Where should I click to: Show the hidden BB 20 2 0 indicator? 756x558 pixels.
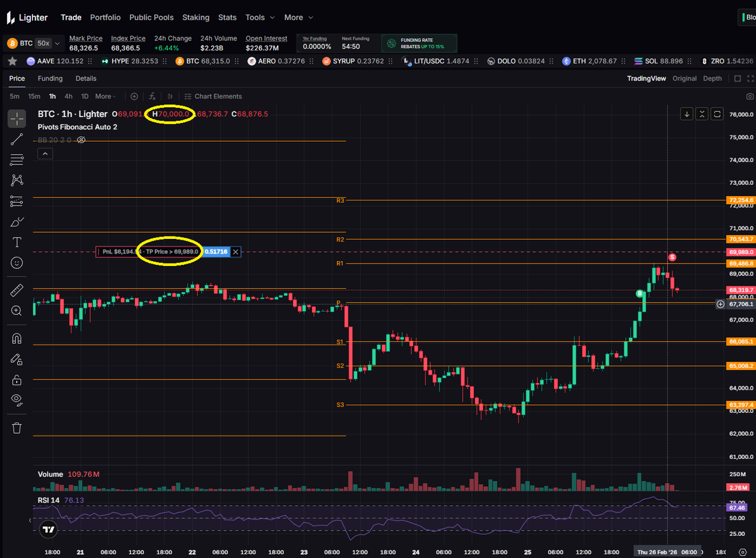81,140
